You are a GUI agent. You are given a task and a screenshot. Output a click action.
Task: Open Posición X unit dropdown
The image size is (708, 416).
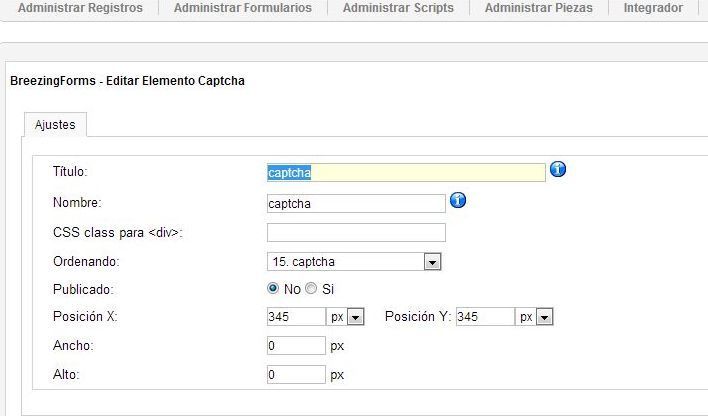[x=345, y=317]
